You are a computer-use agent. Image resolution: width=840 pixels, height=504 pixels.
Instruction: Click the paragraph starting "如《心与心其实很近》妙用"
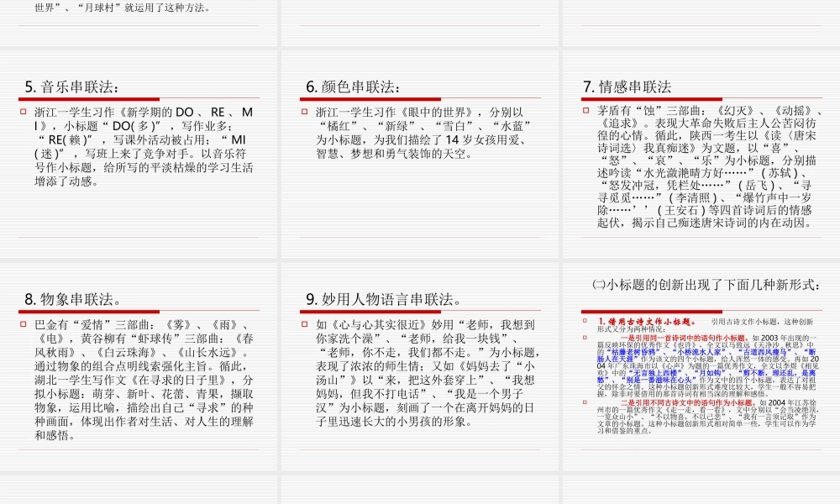[428, 373]
